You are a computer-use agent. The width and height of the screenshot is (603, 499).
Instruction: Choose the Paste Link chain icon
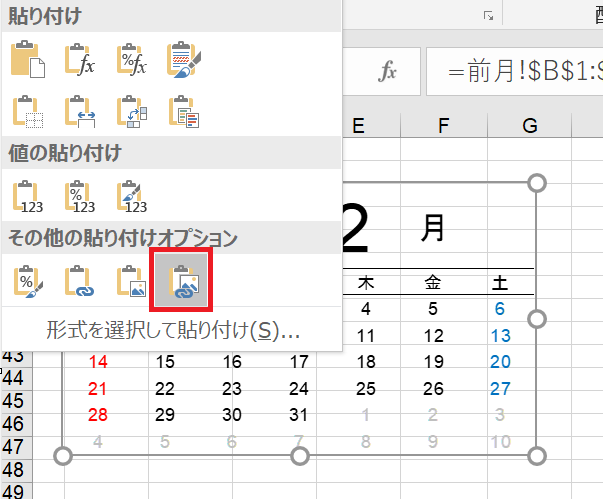79,283
